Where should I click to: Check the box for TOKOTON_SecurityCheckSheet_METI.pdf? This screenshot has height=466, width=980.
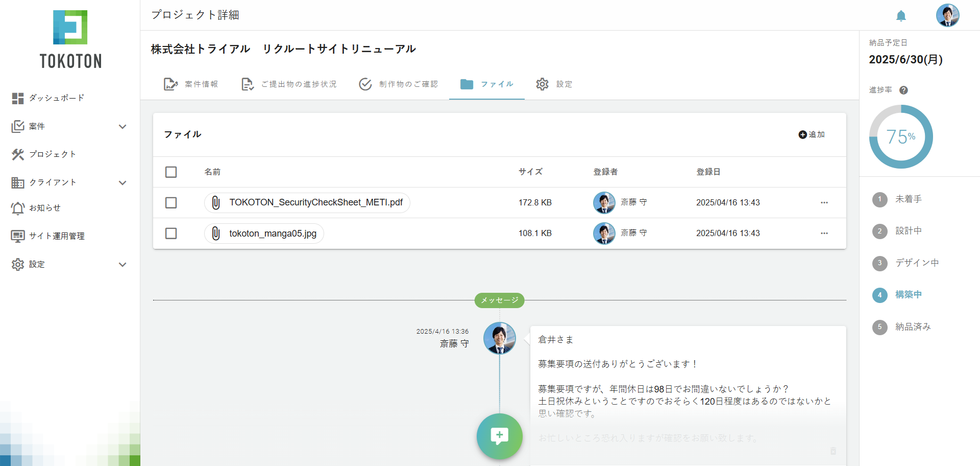[171, 203]
